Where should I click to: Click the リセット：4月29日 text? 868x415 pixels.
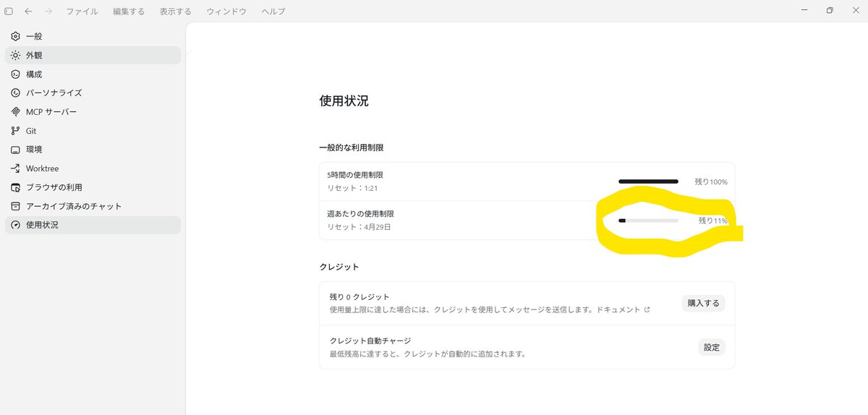coord(359,227)
